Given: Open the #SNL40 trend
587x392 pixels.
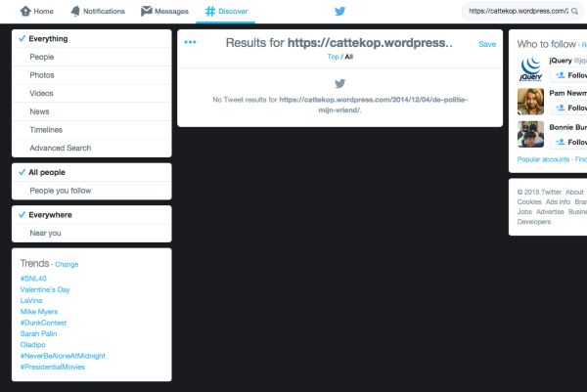Looking at the screenshot, I should (34, 279).
